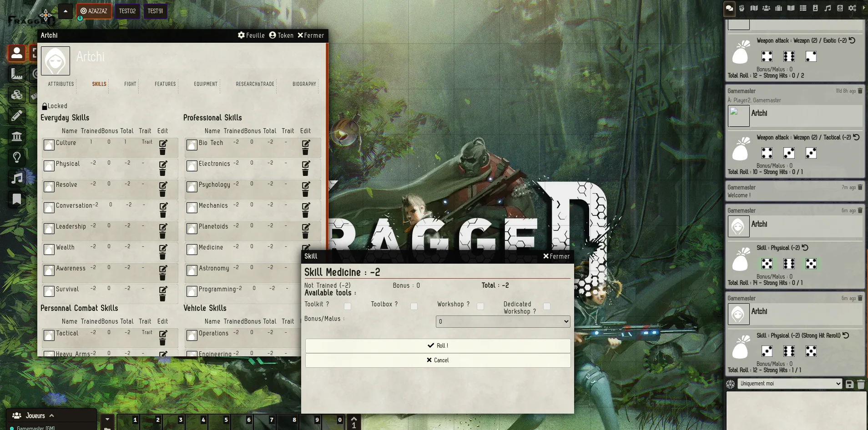
Task: Select macro hotbar slot 1
Action: point(128,422)
